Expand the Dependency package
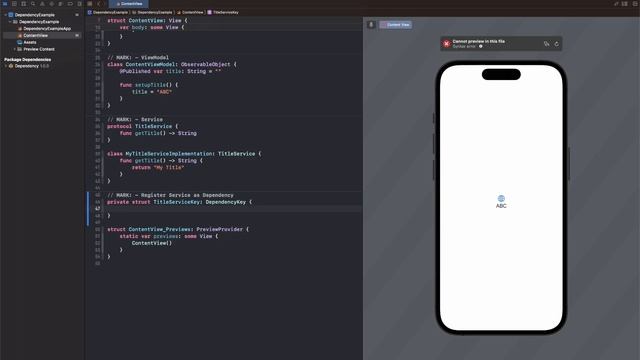This screenshot has width=640, height=360. pos(6,66)
